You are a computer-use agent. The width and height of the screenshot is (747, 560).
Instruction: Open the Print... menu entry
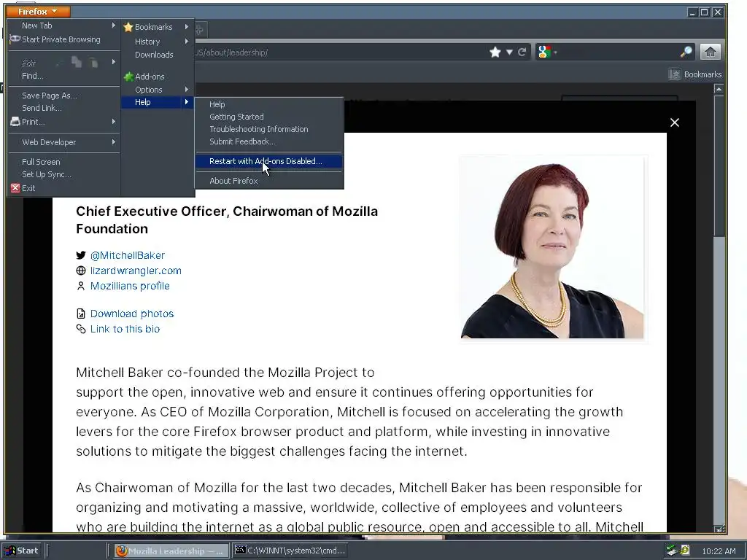pyautogui.click(x=34, y=122)
